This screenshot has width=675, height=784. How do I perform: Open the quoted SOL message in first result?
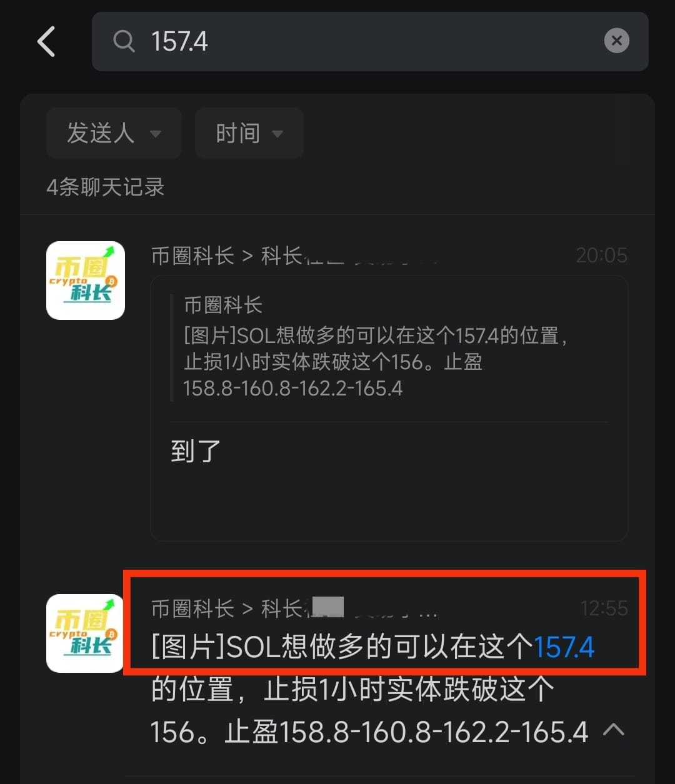tap(376, 349)
